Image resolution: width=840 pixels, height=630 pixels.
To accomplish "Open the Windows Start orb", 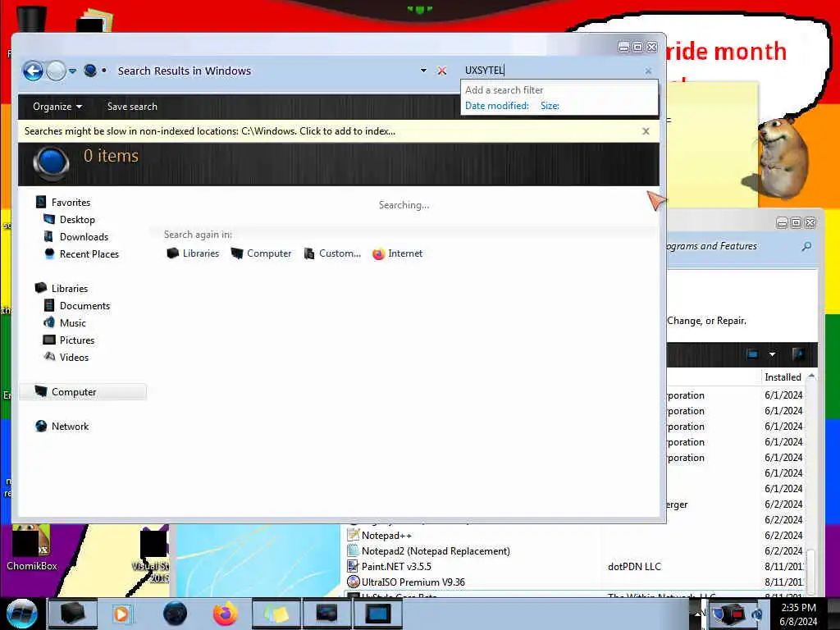I will [22, 614].
